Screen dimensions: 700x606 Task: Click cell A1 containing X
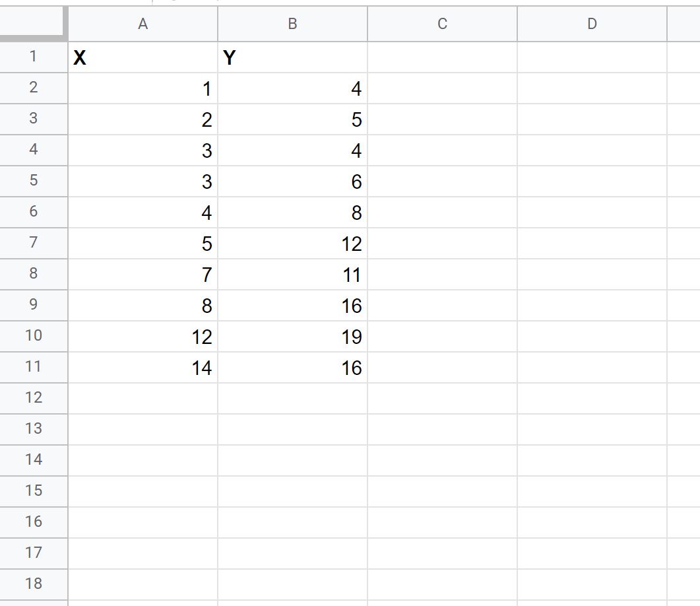143,57
